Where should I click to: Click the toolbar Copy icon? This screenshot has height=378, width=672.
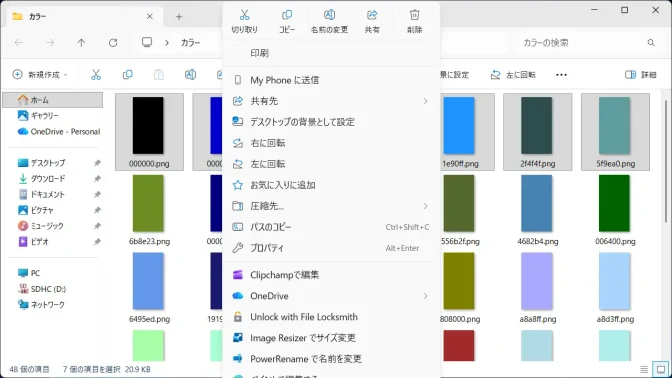127,75
